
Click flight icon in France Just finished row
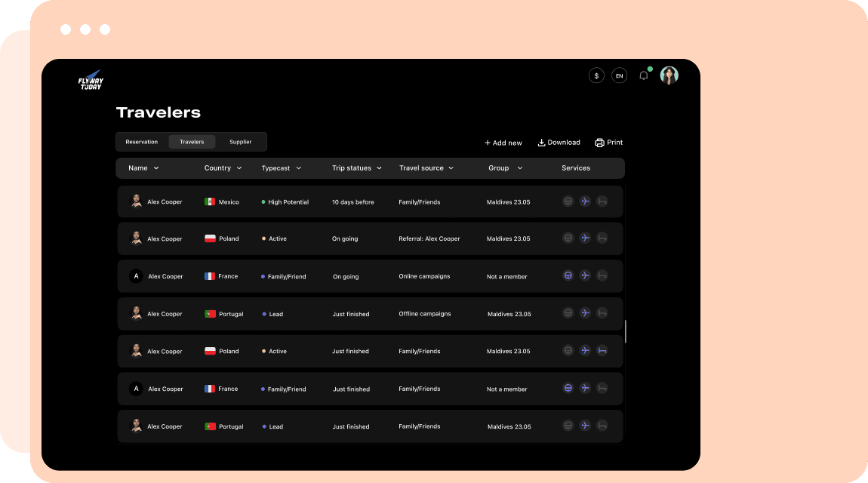[x=585, y=388]
